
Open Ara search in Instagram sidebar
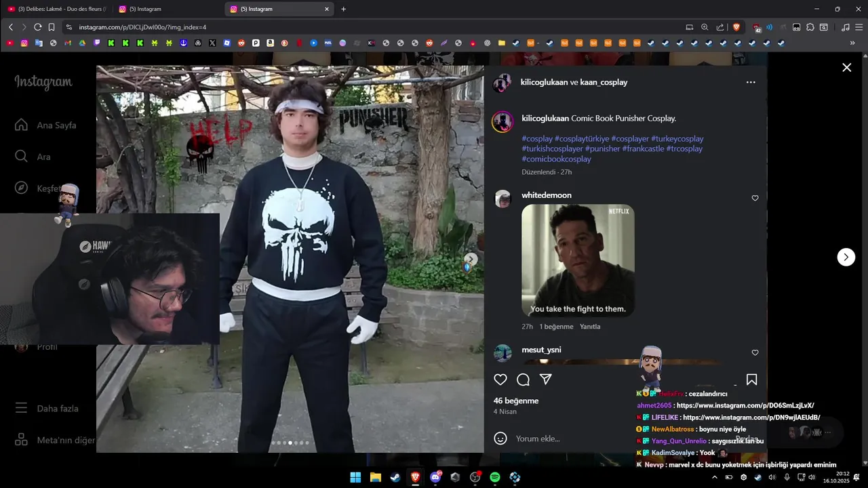coord(33,157)
